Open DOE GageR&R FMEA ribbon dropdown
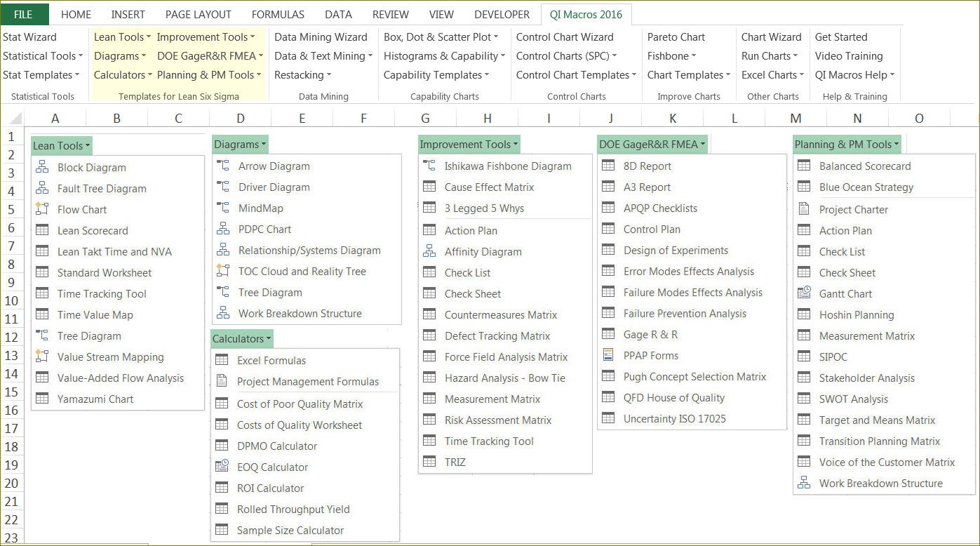 pos(210,55)
